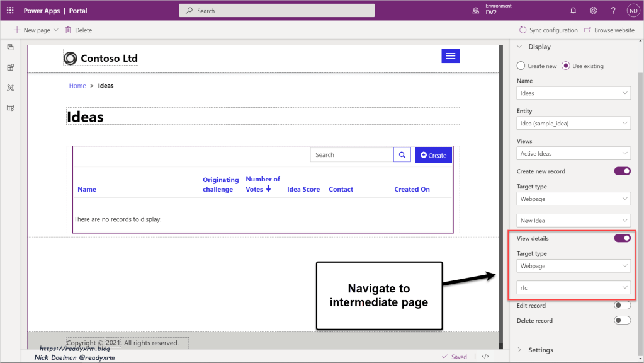Viewport: 644px width, 363px height.
Task: Open the Components icon in left sidebar
Action: (x=10, y=67)
